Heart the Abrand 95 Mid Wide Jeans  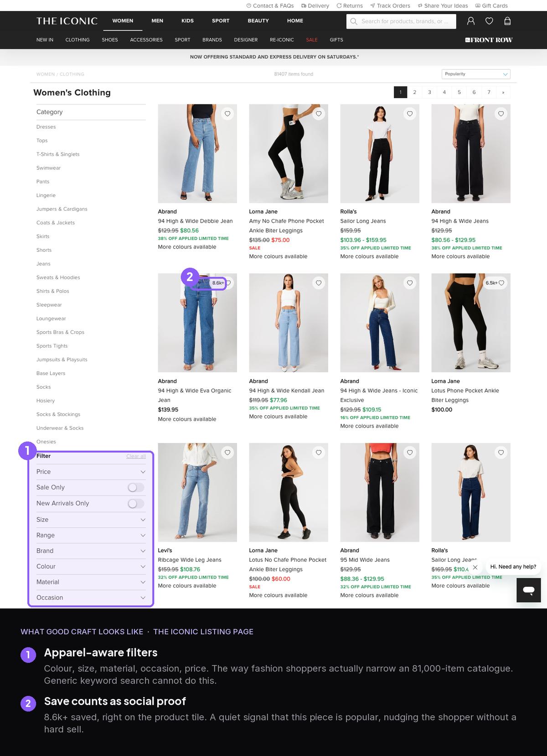coord(410,452)
